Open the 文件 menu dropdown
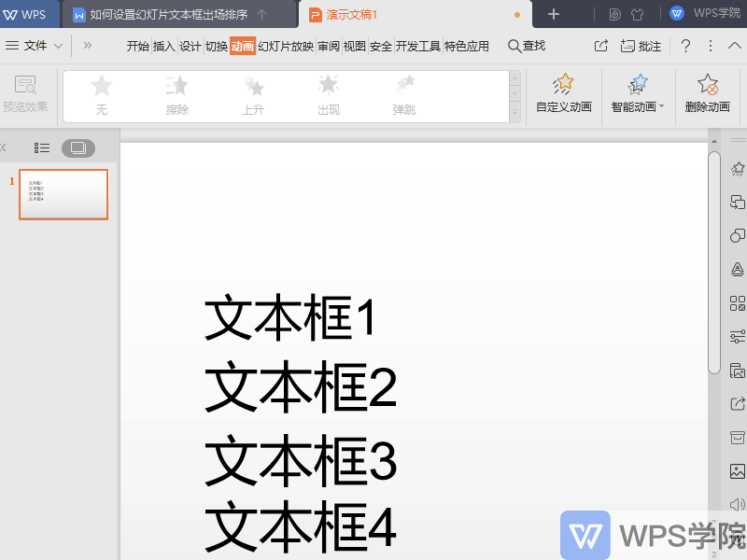This screenshot has height=560, width=747. click(35, 44)
